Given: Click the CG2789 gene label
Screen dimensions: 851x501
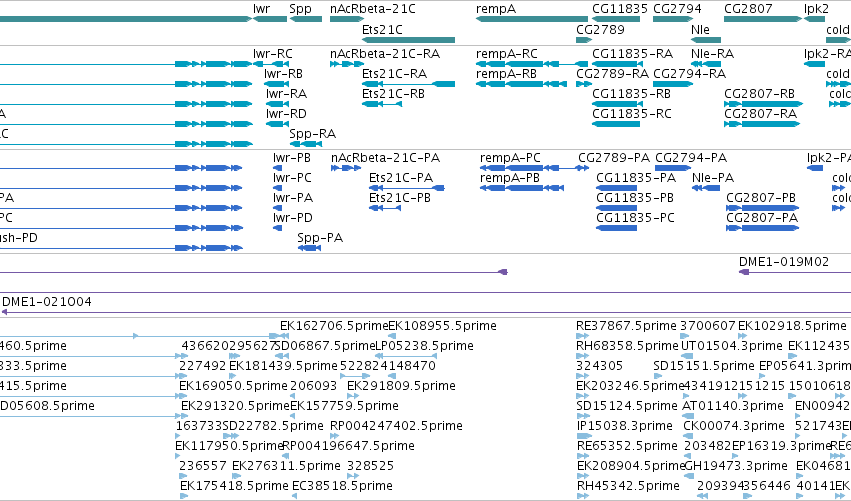Looking at the screenshot, I should (x=600, y=29).
